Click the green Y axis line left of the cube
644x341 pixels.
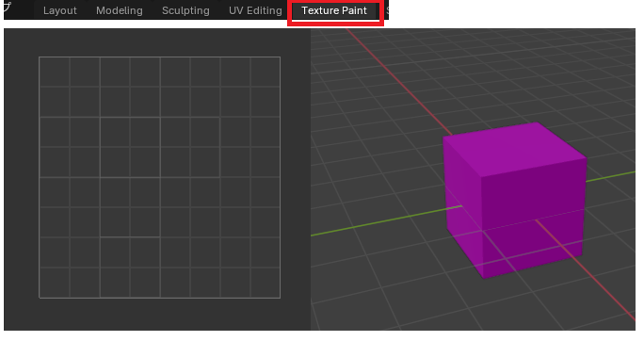pos(386,220)
